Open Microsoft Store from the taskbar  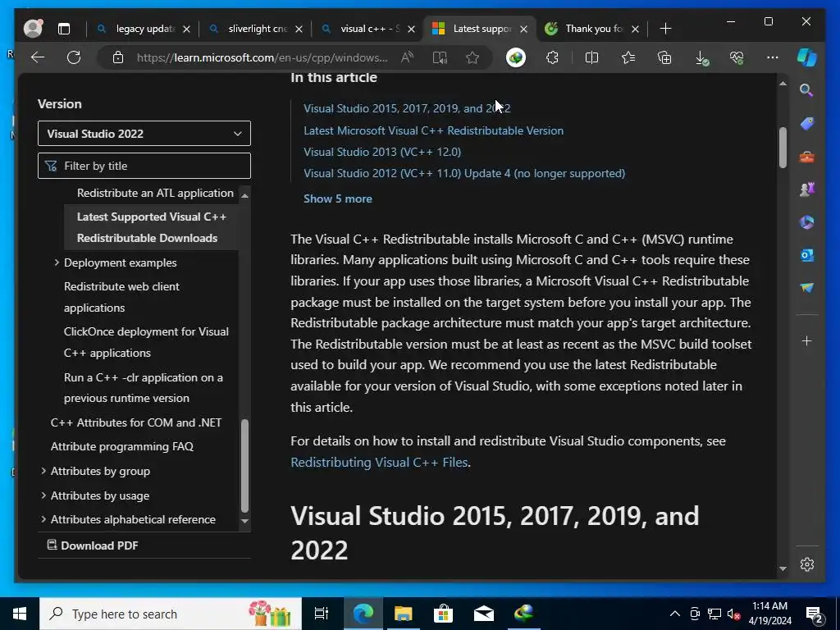(443, 614)
